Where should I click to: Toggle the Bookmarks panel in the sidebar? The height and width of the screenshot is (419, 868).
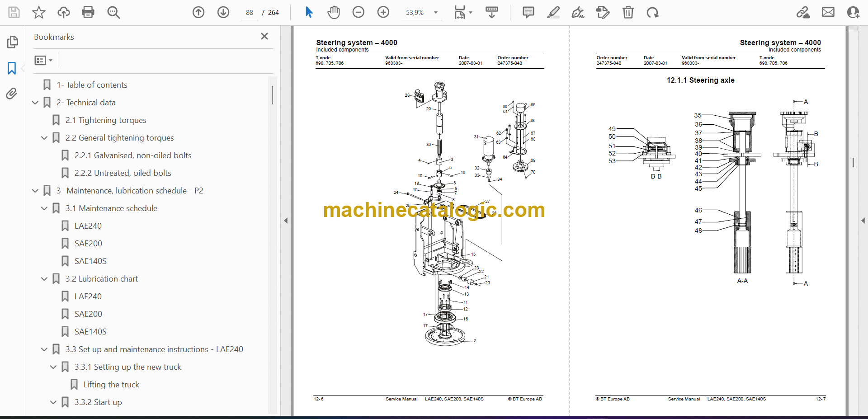point(12,68)
